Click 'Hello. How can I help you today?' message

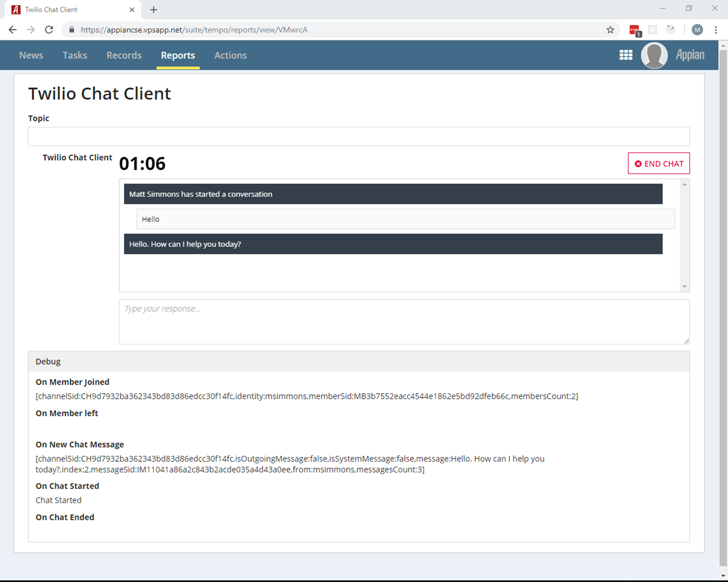point(393,244)
